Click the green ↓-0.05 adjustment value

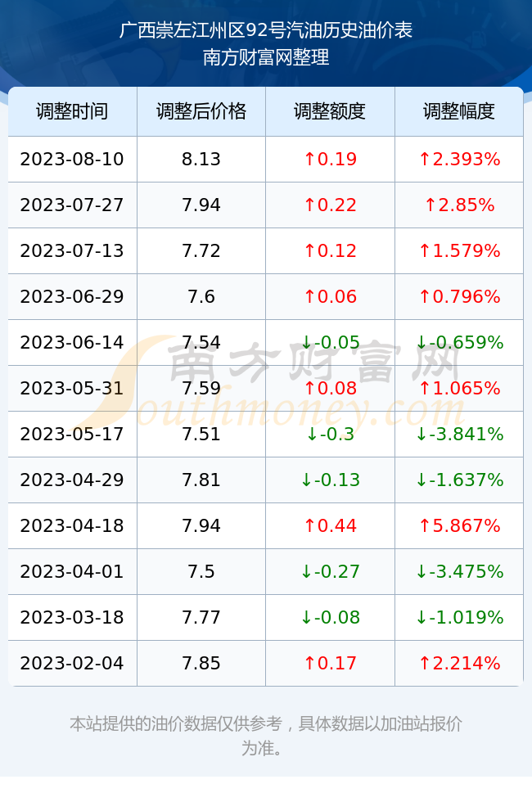[x=330, y=342]
